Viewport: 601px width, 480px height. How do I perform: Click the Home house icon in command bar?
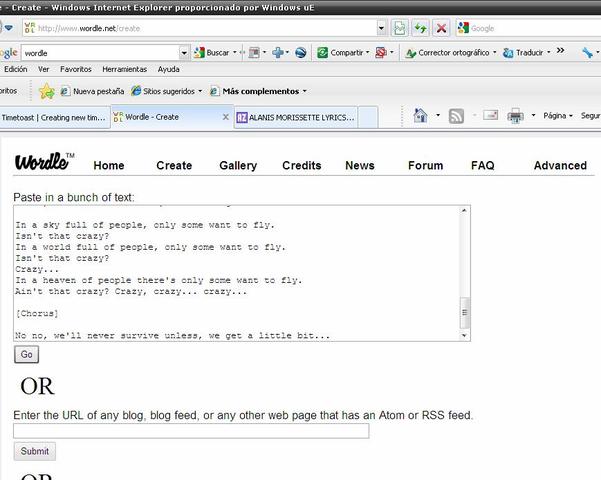(421, 115)
